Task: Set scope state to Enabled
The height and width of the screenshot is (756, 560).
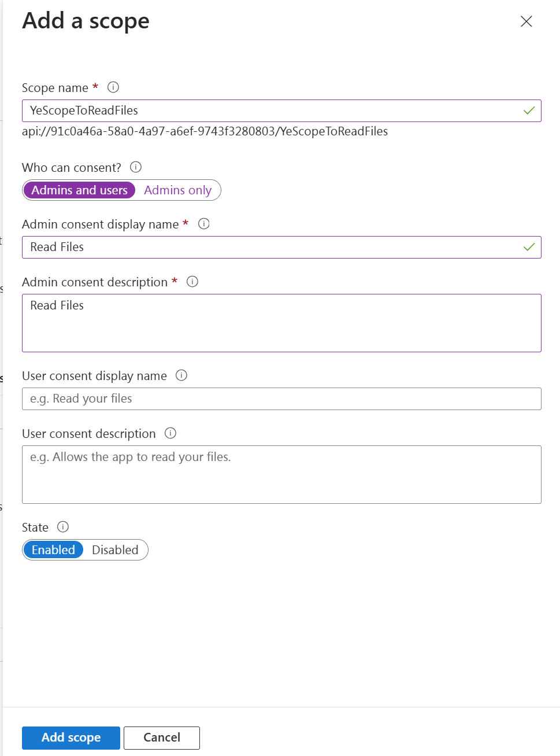Action: point(53,550)
